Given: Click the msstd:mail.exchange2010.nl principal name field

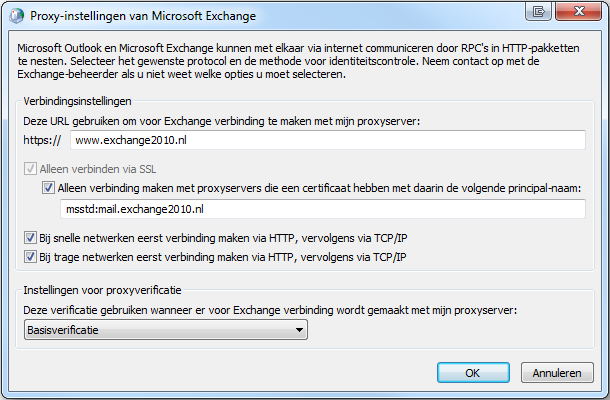Looking at the screenshot, I should 323,209.
